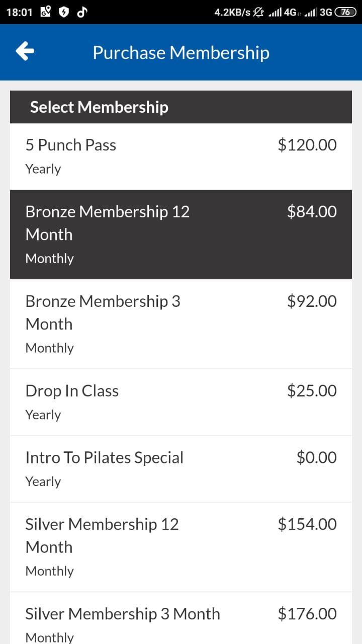Viewport: 362px width, 644px height.
Task: Tap the $120.00 price label
Action: point(307,145)
